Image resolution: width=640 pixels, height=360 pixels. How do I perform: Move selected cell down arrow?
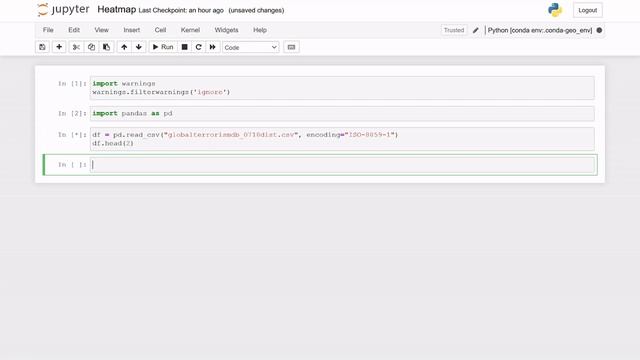click(x=139, y=47)
